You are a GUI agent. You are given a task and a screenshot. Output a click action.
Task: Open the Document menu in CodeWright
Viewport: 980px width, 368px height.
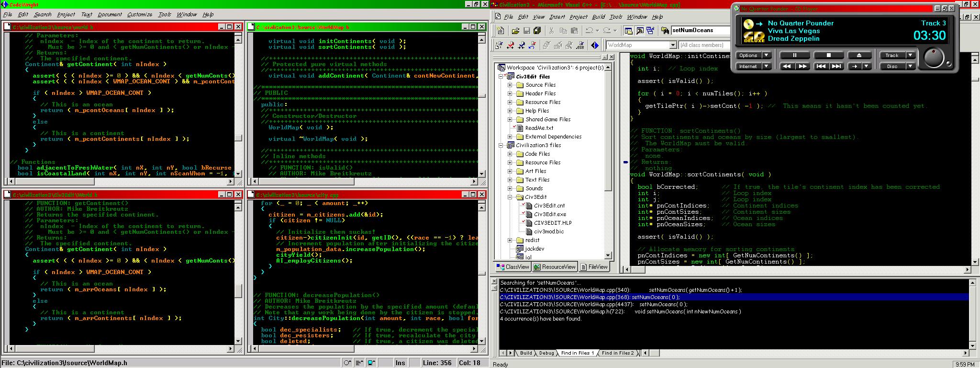110,14
